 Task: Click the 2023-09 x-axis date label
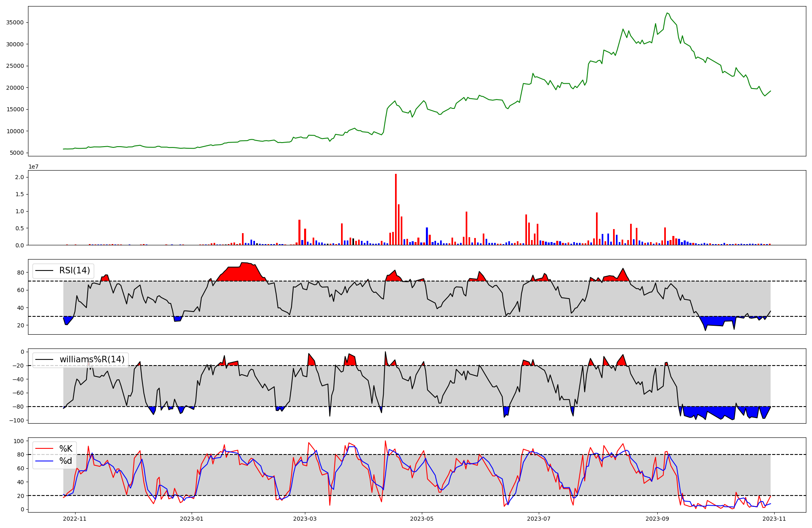657,519
